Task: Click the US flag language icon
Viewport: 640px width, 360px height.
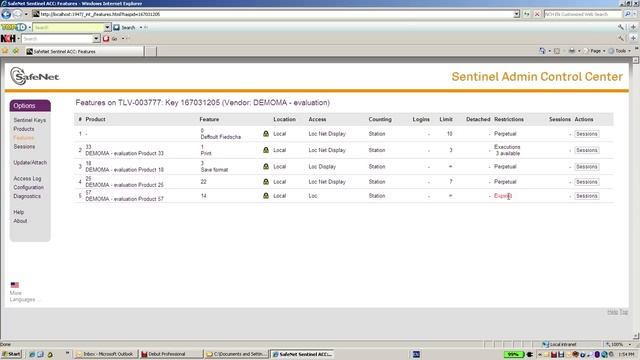Action: (x=15, y=285)
